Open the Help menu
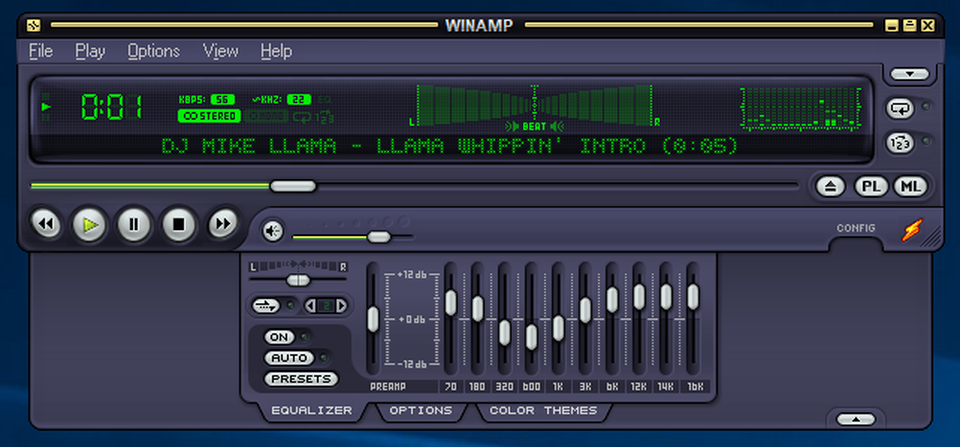Screen dimensions: 960x447 [x=276, y=51]
